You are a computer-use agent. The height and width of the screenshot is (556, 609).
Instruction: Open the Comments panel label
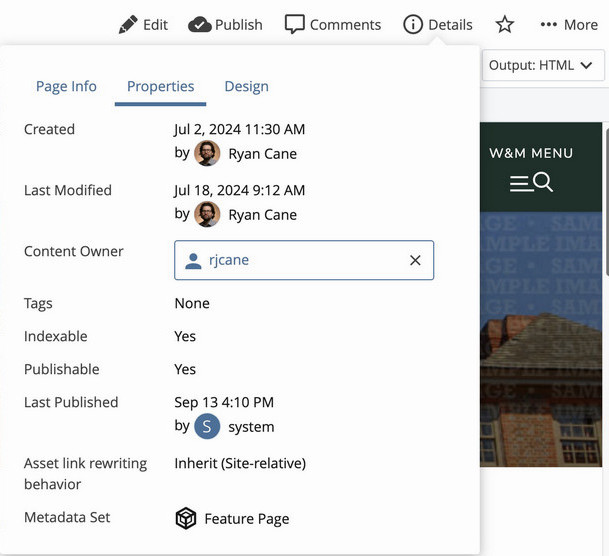point(345,25)
